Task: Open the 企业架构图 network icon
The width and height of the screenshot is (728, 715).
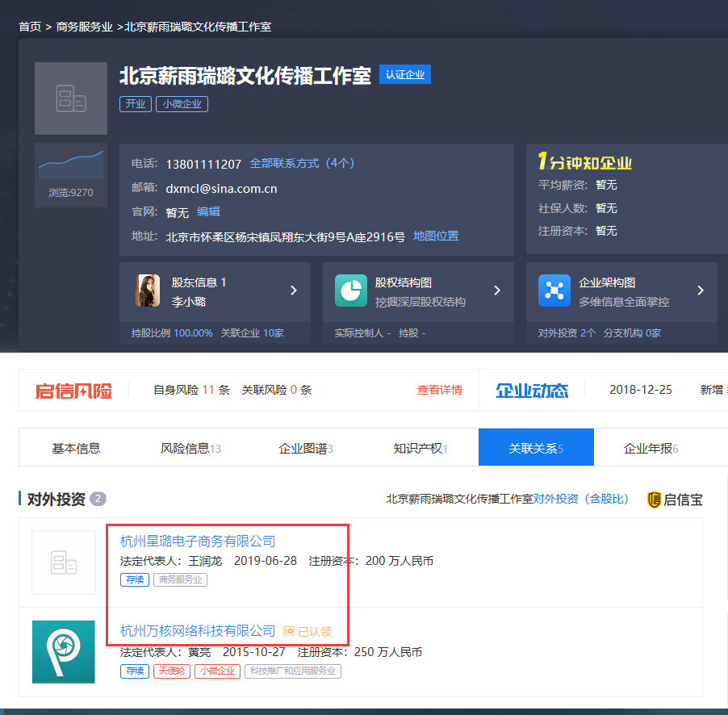Action: [554, 291]
